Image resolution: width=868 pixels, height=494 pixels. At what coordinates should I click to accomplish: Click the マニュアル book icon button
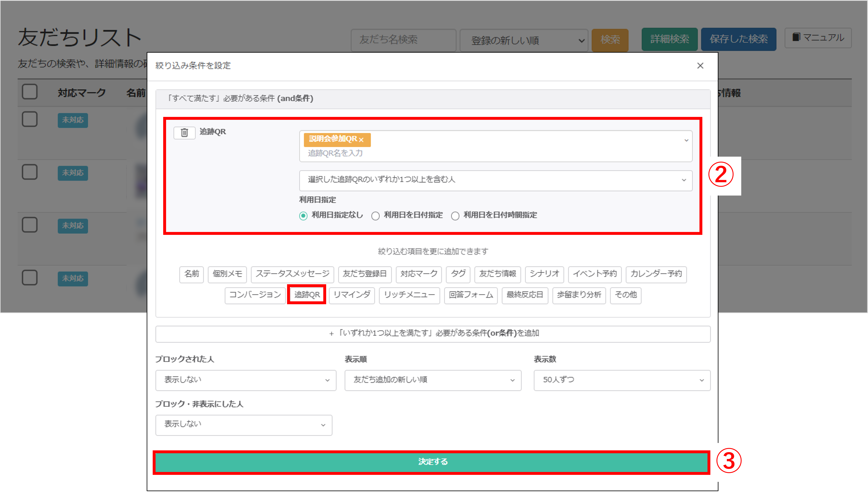click(x=818, y=38)
